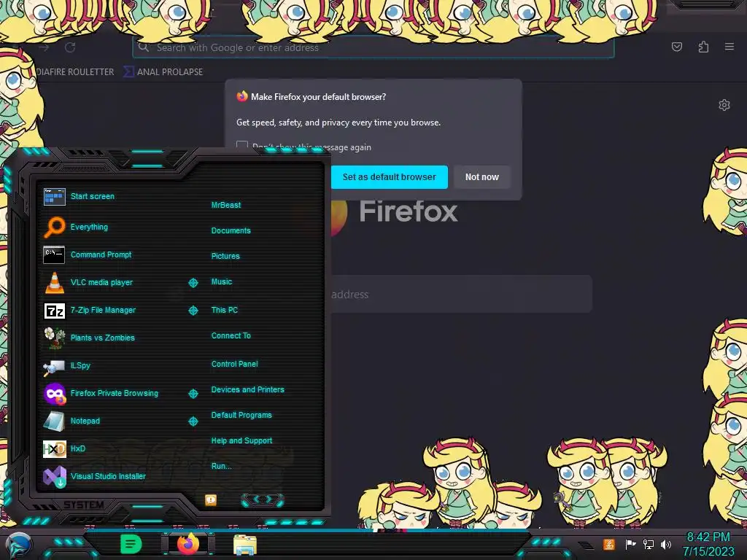Click the System label on start menu
Image resolution: width=747 pixels, height=560 pixels.
tap(84, 505)
